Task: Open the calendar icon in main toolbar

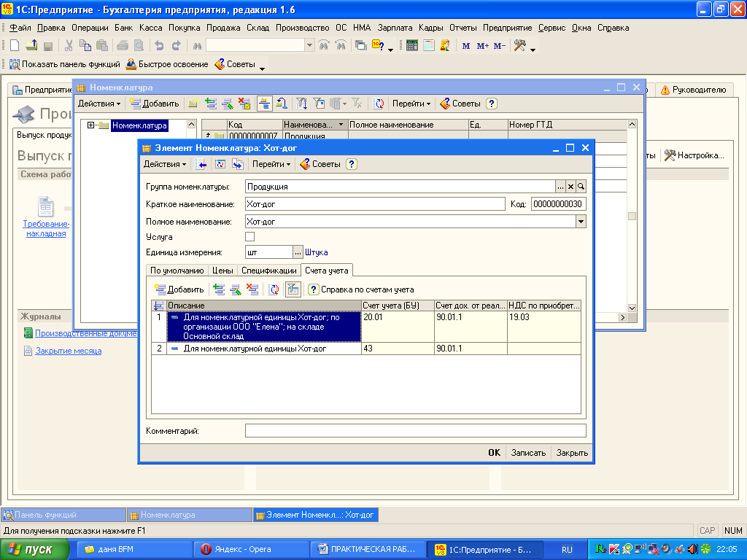Action: coord(429,46)
